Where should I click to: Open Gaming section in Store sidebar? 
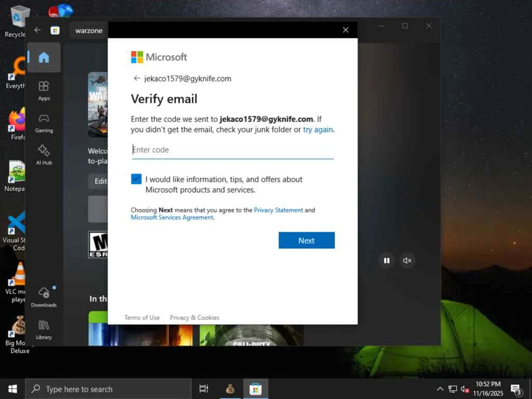click(x=44, y=123)
